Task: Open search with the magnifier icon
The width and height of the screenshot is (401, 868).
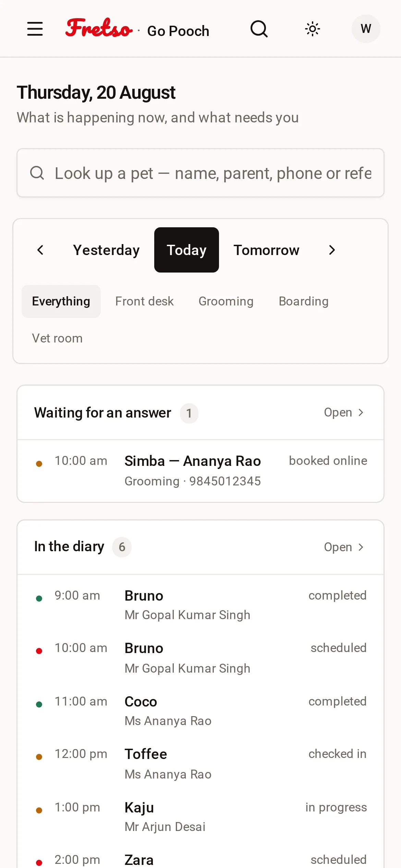Action: pos(259,29)
